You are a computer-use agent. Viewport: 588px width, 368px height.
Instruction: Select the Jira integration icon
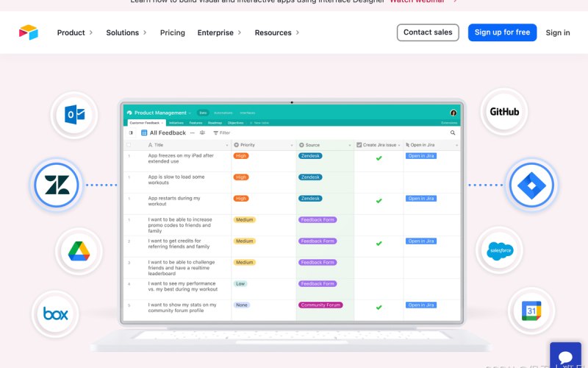pos(531,185)
